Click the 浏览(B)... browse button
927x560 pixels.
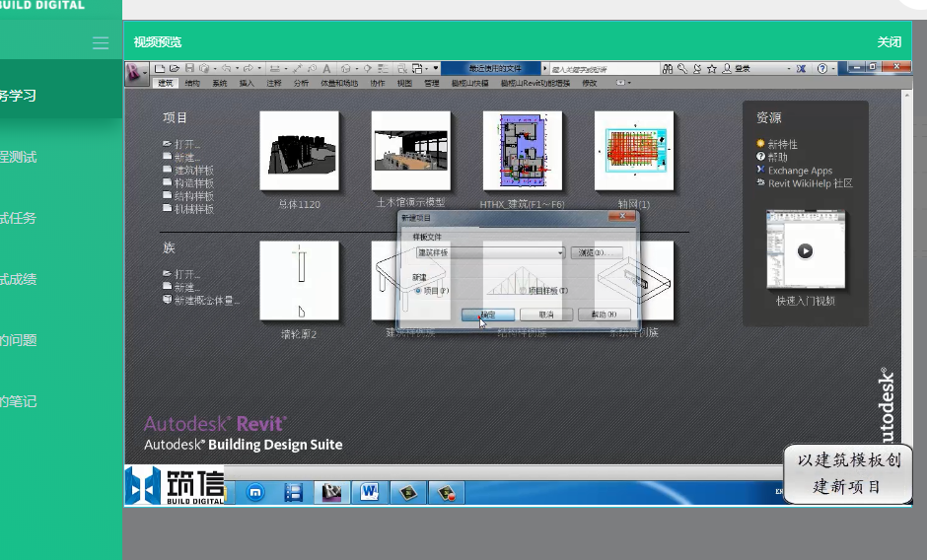(x=597, y=253)
